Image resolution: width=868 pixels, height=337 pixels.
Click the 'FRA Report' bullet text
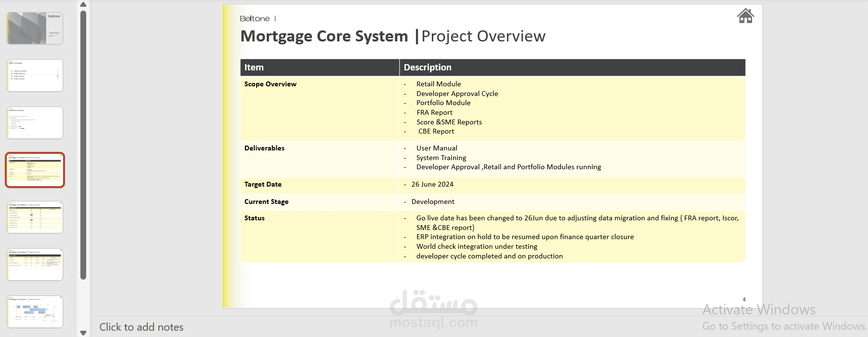click(434, 112)
